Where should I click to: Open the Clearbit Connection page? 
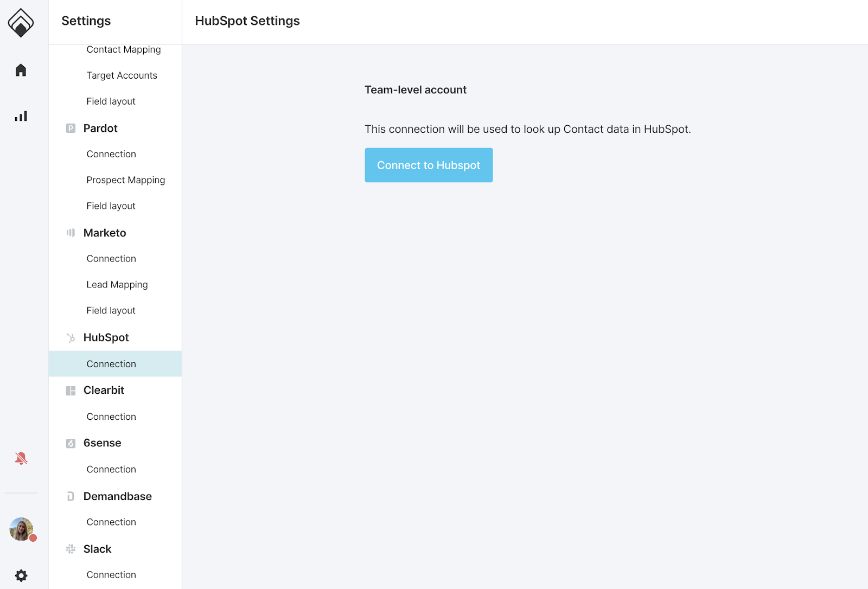(111, 417)
